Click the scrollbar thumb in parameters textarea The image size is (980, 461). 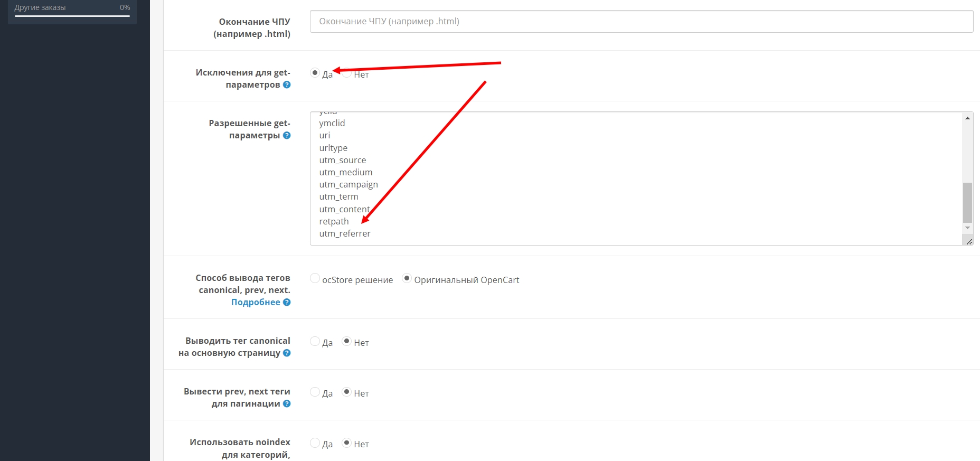tap(967, 203)
